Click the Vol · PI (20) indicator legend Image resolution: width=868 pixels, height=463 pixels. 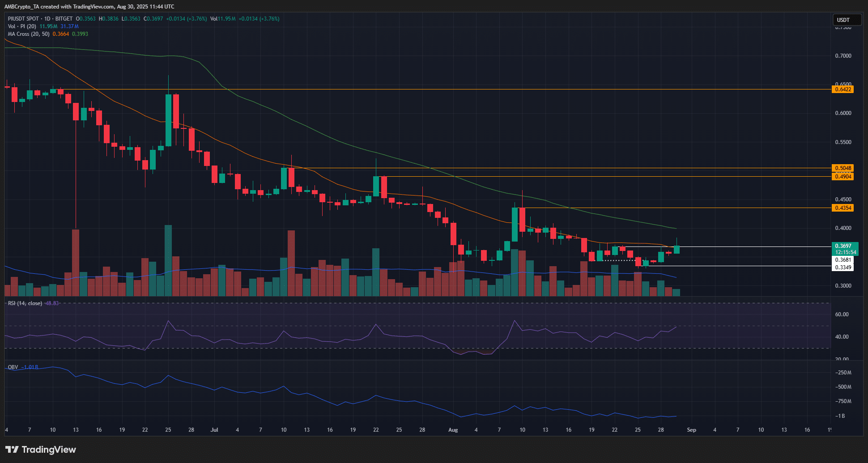(x=22, y=26)
